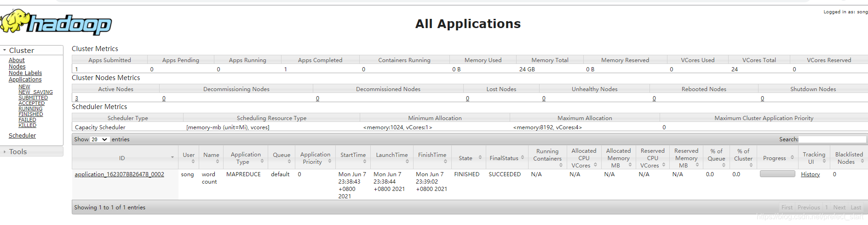Sort table by LaunchTime column

[392, 158]
